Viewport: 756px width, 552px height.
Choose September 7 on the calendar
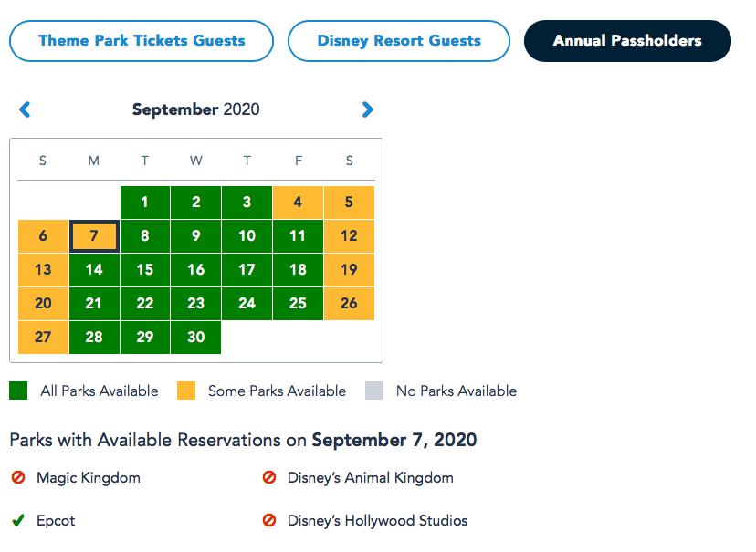coord(94,236)
